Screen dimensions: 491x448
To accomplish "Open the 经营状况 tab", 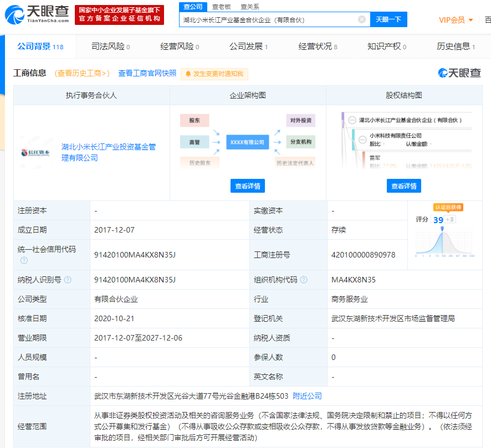I will point(318,47).
